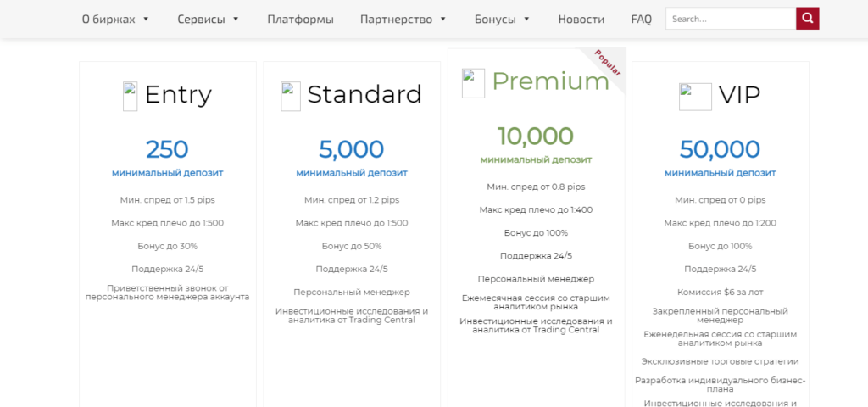Click the 50,000 minimum deposit amount
Viewport: 868px width, 407px height.
720,149
